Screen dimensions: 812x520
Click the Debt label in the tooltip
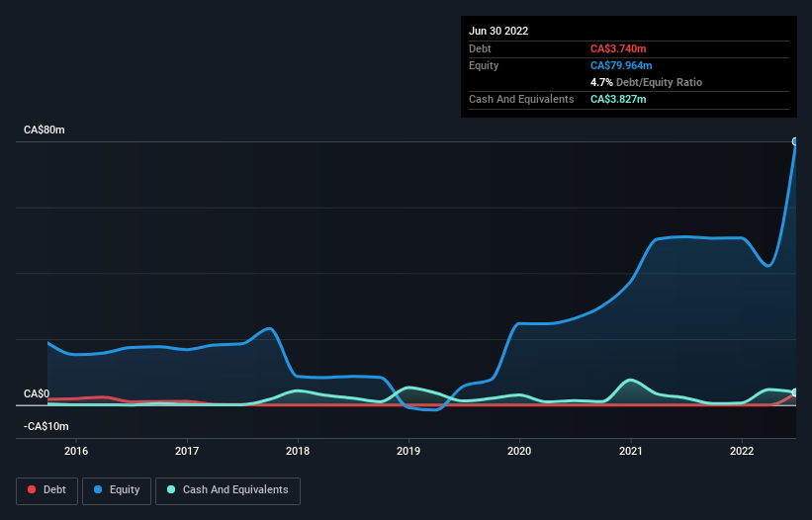pyautogui.click(x=480, y=48)
